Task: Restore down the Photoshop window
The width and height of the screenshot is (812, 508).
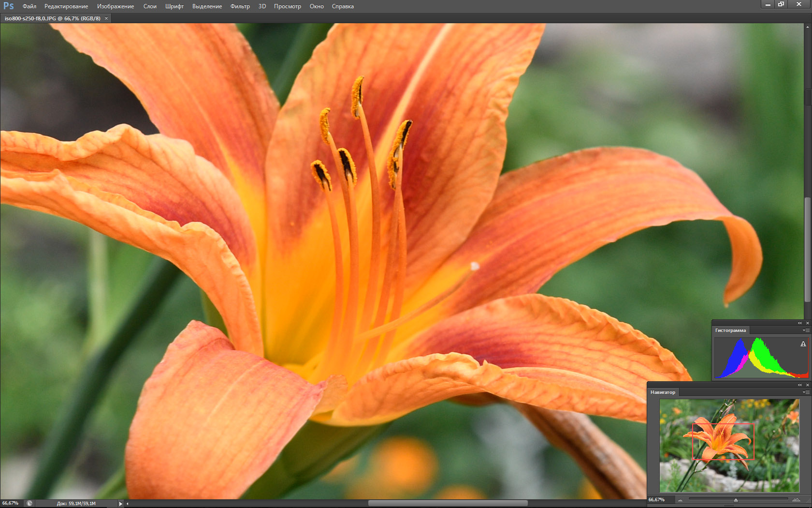Action: pos(781,4)
